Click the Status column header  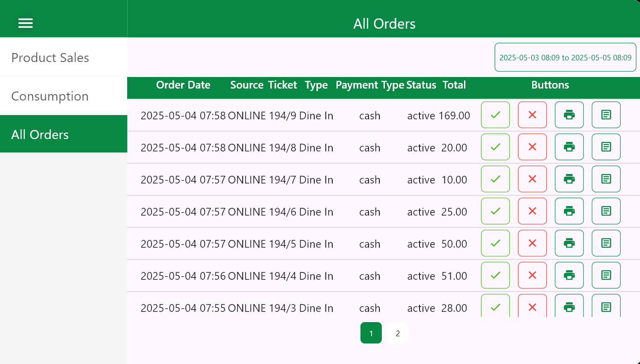point(421,85)
